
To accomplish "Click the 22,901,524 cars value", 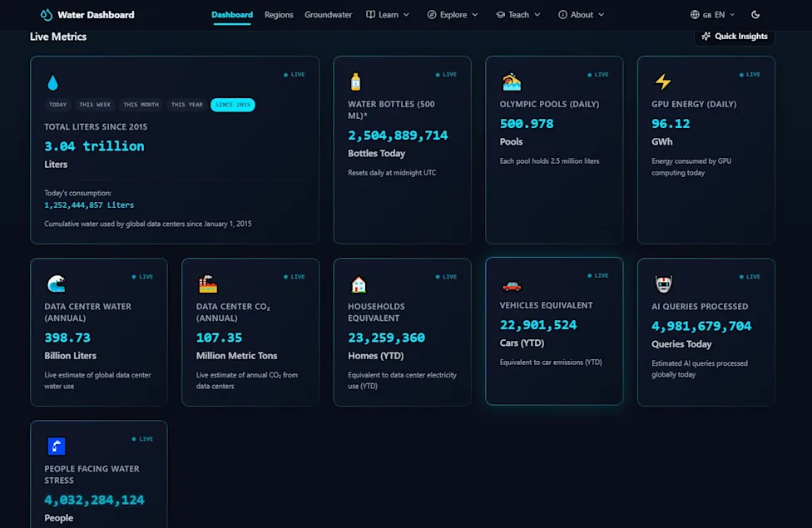I will click(538, 324).
